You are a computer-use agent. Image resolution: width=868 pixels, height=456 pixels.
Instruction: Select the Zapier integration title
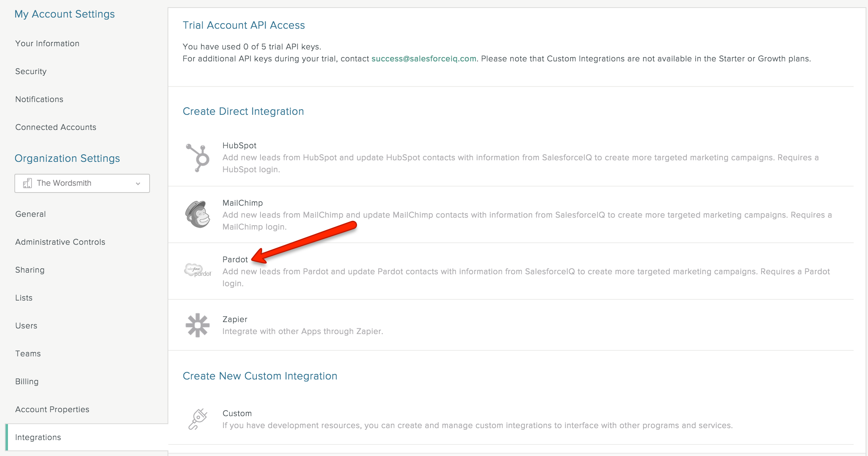pyautogui.click(x=235, y=319)
